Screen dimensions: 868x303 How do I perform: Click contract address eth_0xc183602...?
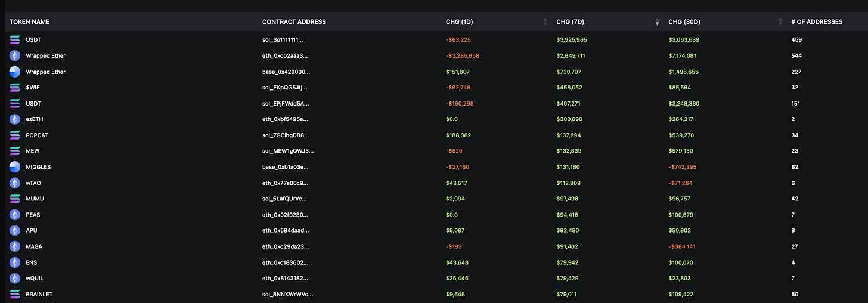(x=285, y=262)
